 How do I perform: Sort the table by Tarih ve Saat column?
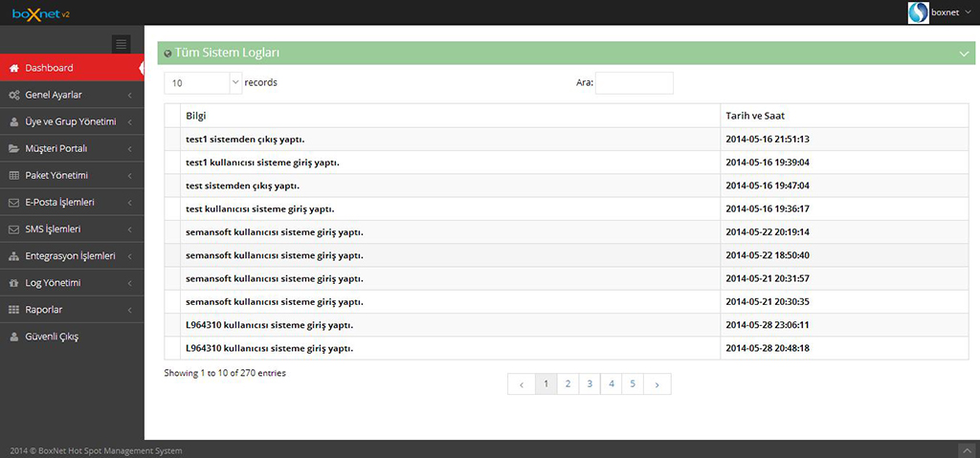pos(844,117)
